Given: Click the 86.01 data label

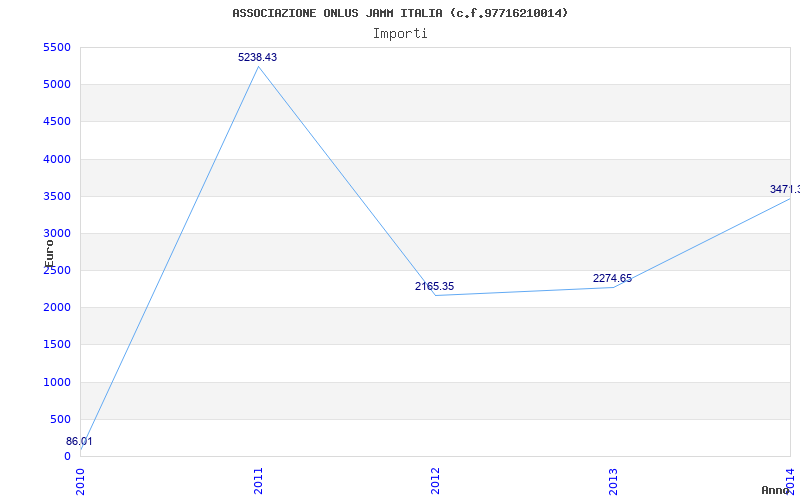Looking at the screenshot, I should (79, 441).
